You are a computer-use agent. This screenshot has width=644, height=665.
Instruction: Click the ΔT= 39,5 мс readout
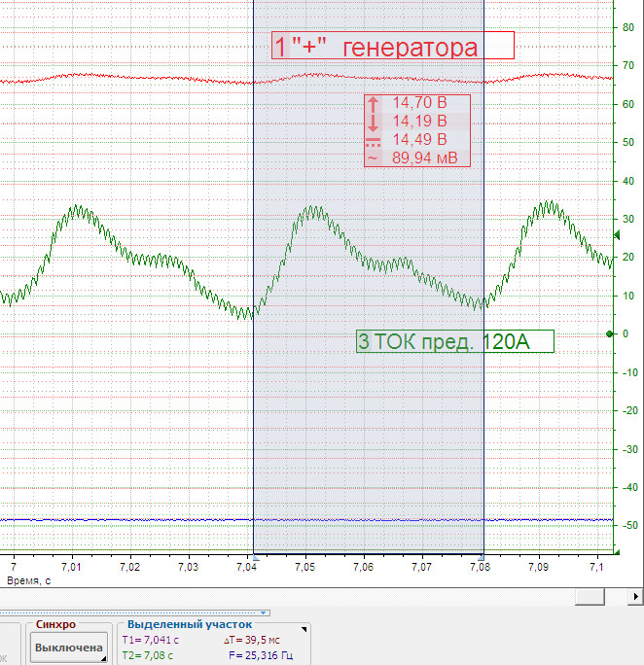click(252, 640)
